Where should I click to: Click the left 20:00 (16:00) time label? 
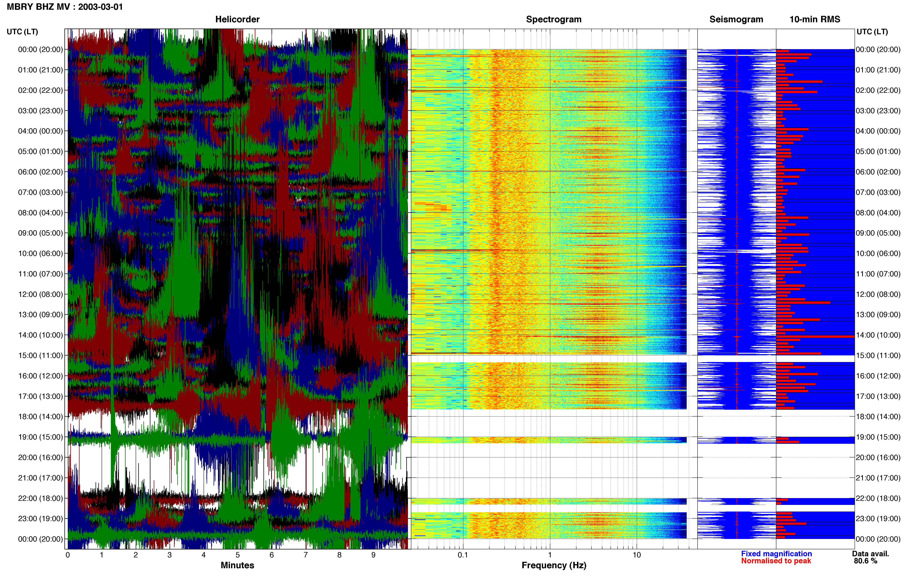coord(41,457)
